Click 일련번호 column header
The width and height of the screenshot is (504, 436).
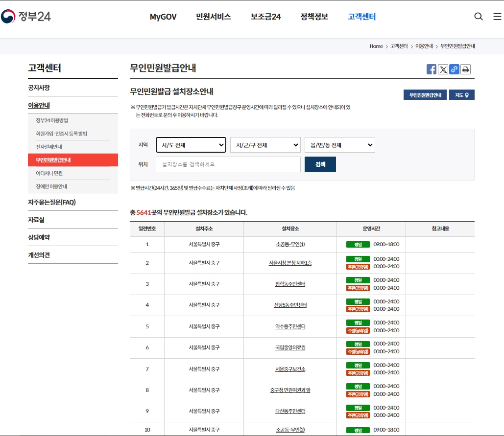click(x=147, y=229)
